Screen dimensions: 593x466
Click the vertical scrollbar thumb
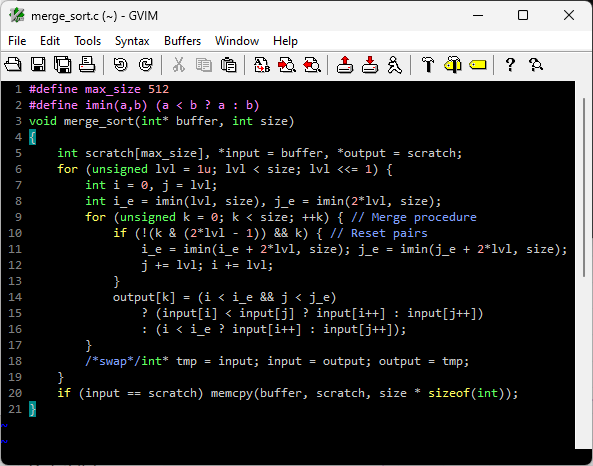click(x=584, y=187)
